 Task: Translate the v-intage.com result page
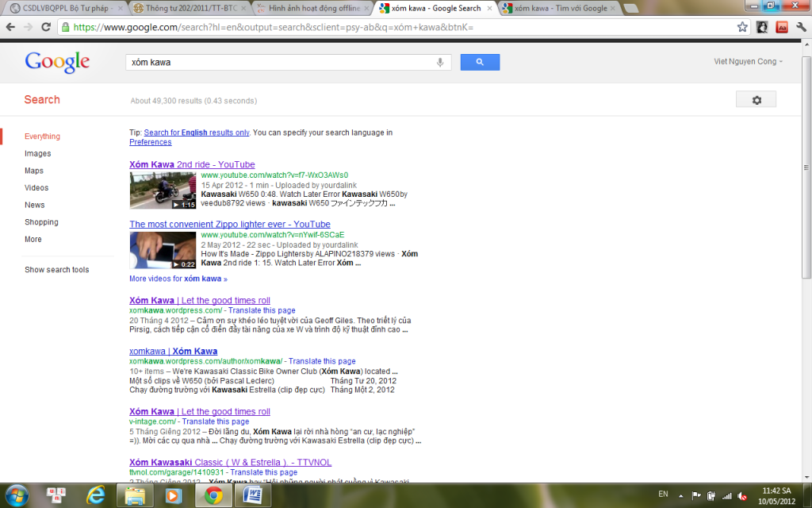pos(216,422)
